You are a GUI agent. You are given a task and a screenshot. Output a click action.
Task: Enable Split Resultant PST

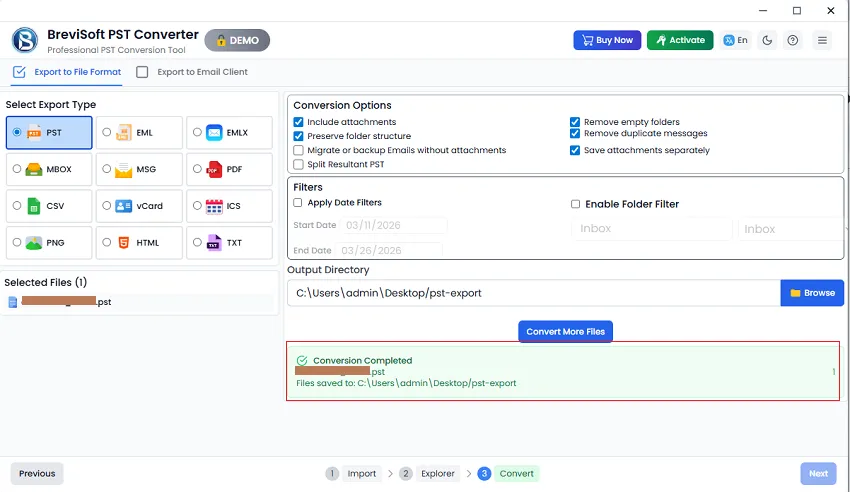click(298, 164)
